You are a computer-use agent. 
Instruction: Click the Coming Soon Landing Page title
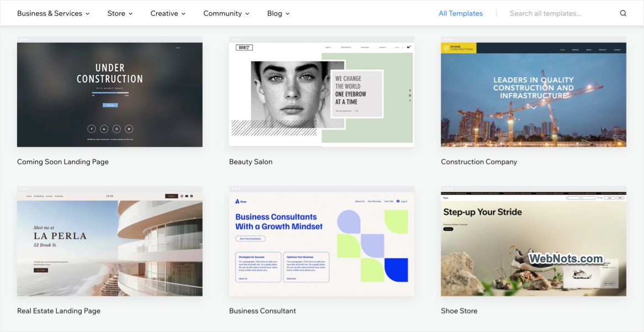(x=63, y=161)
